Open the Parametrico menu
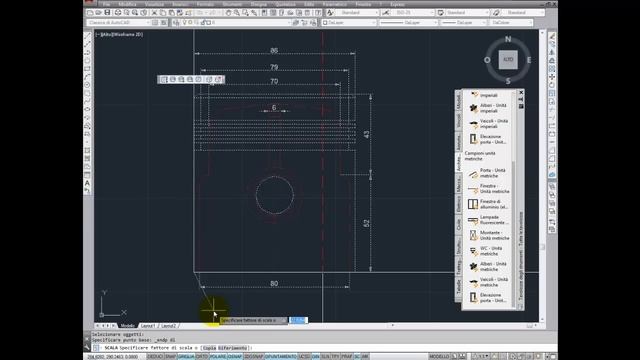 coord(334,4)
